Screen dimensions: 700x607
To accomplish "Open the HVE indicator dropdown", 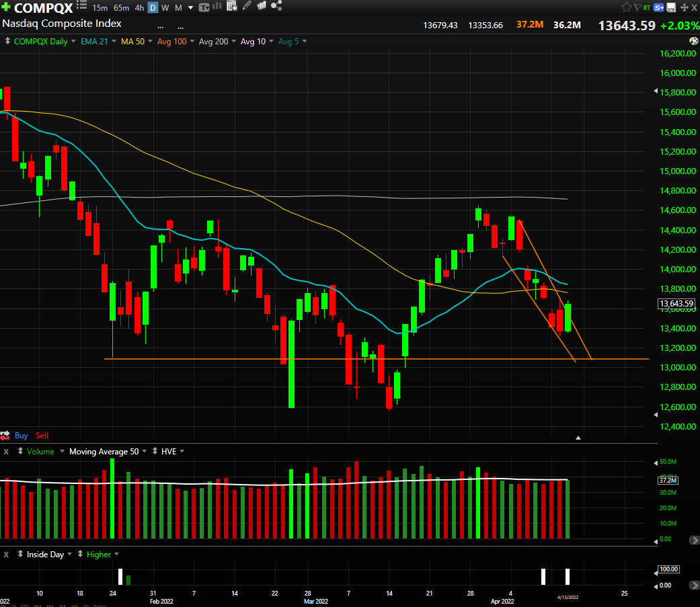I will tap(182, 451).
